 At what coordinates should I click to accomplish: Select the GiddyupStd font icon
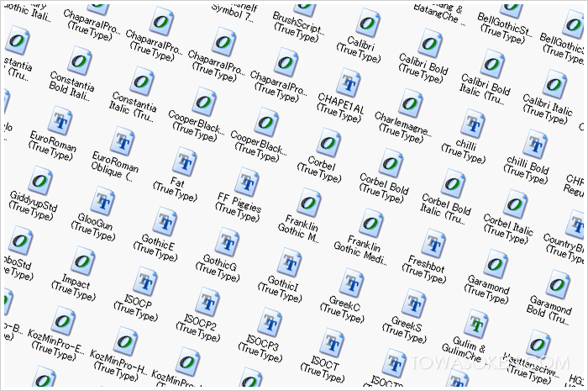(x=40, y=180)
